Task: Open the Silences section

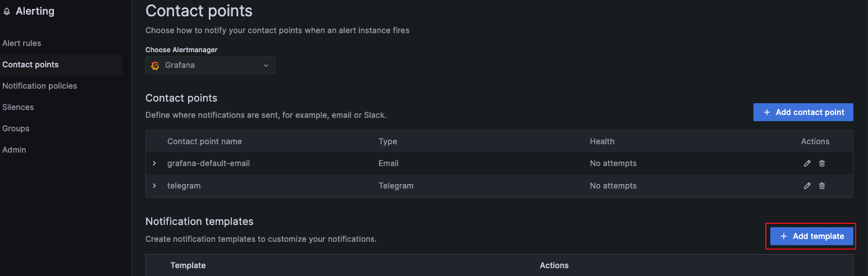Action: click(18, 107)
